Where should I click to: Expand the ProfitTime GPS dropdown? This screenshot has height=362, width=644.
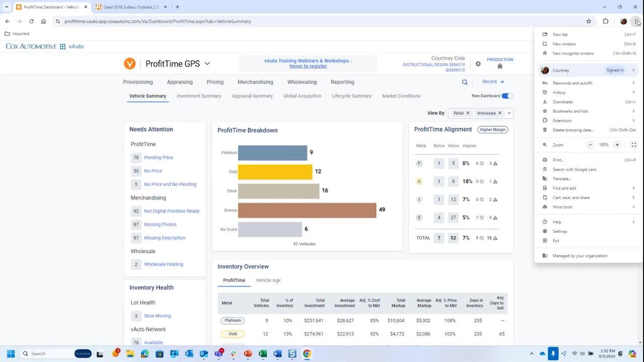[x=207, y=64]
